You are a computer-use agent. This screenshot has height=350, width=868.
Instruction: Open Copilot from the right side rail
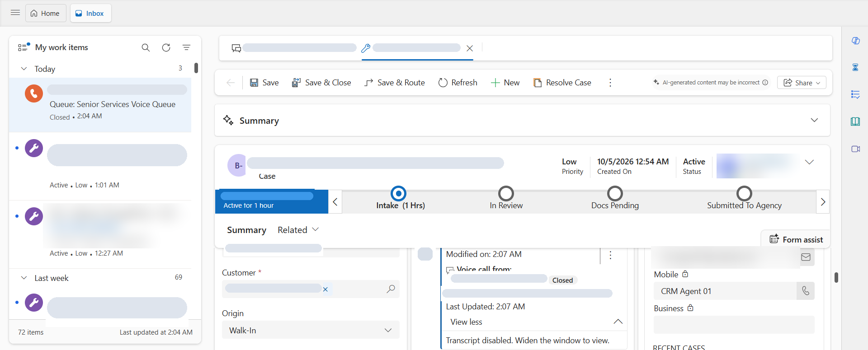pos(855,41)
